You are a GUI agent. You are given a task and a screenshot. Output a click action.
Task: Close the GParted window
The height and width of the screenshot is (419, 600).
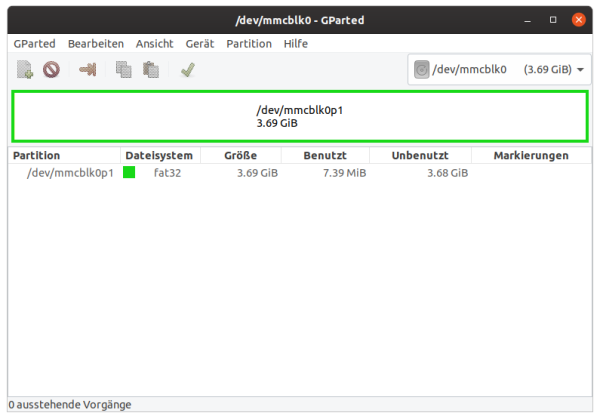point(579,20)
